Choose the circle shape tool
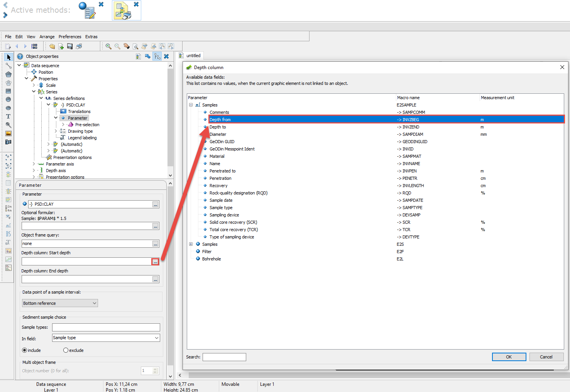 8,100
